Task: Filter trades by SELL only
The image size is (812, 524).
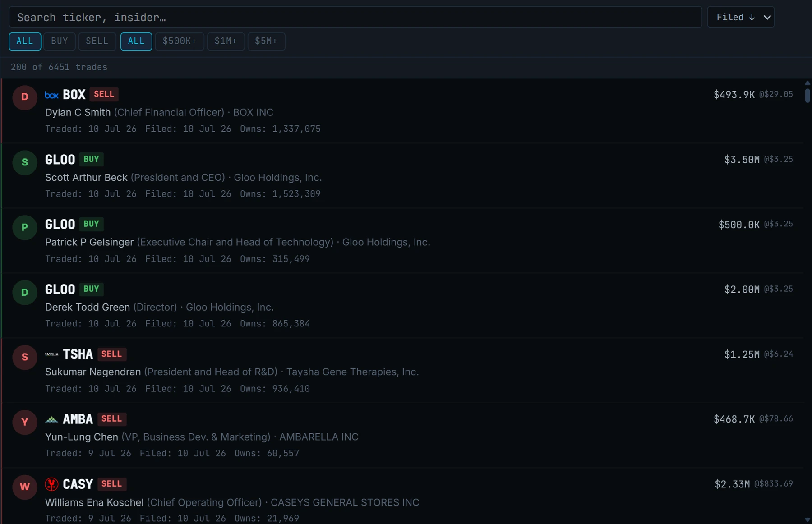Action: pos(97,41)
